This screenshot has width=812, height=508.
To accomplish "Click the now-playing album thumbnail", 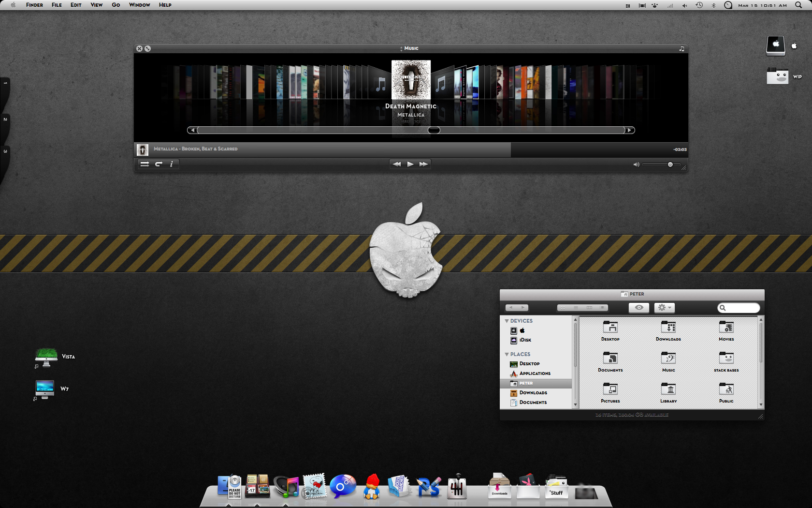I will [142, 149].
